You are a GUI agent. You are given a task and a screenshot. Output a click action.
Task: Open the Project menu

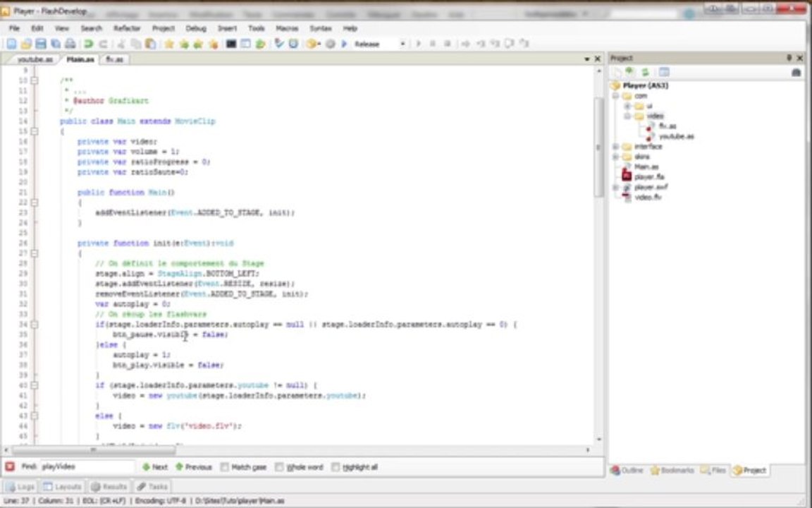[x=163, y=28]
